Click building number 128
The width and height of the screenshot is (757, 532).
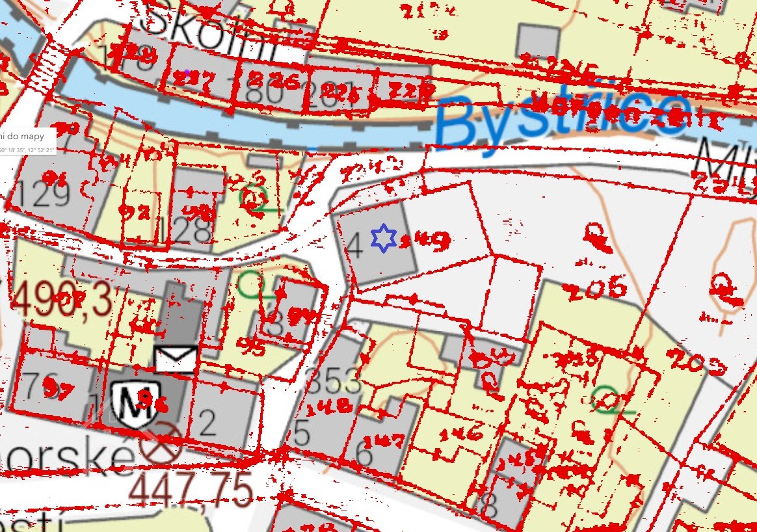[191, 229]
